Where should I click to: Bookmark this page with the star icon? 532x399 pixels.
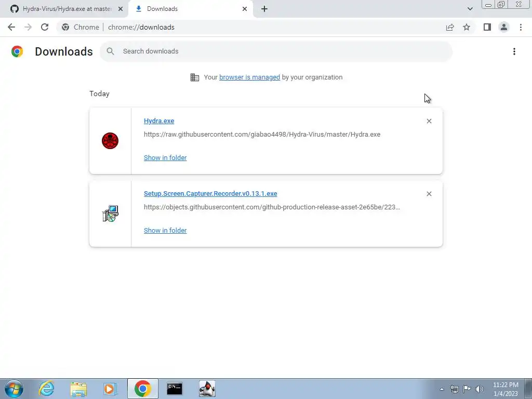[467, 27]
